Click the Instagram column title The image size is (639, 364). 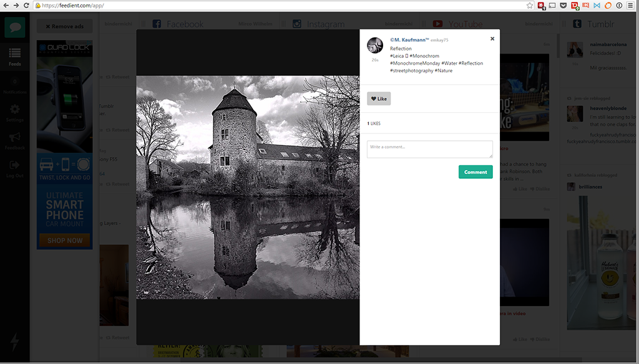point(326,24)
